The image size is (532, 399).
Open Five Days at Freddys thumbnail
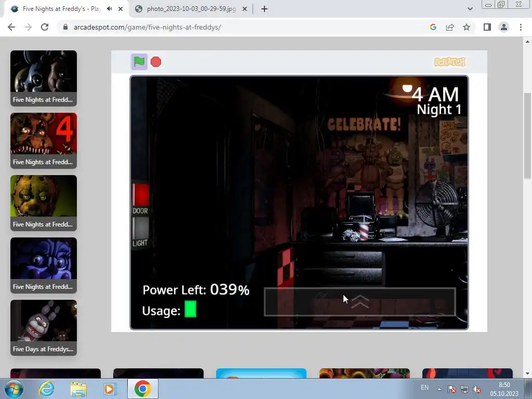[x=44, y=328]
